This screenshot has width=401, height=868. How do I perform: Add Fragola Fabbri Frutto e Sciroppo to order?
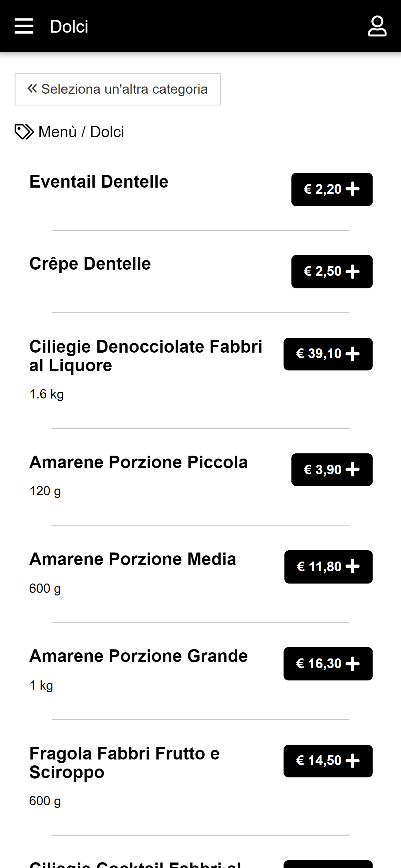click(x=328, y=761)
